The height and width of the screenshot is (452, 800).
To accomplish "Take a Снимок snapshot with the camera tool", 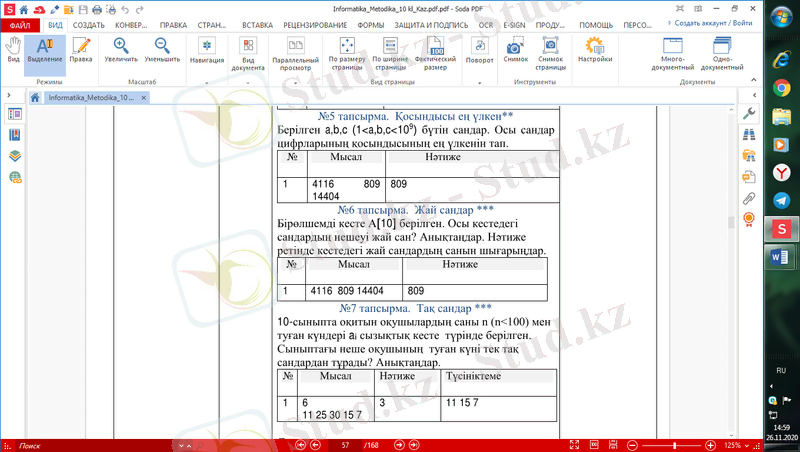I will 515,51.
